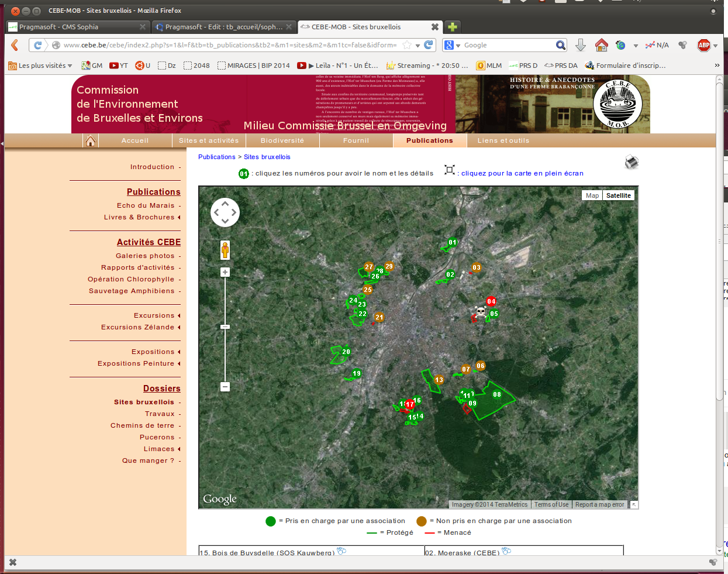This screenshot has width=728, height=574.
Task: Open the Biodiversité navigation tab
Action: click(x=282, y=140)
